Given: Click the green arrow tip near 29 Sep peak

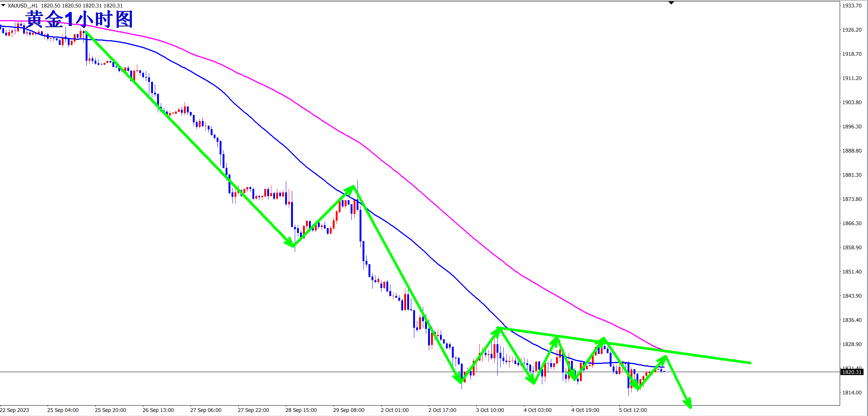Looking at the screenshot, I should pyautogui.click(x=352, y=187).
